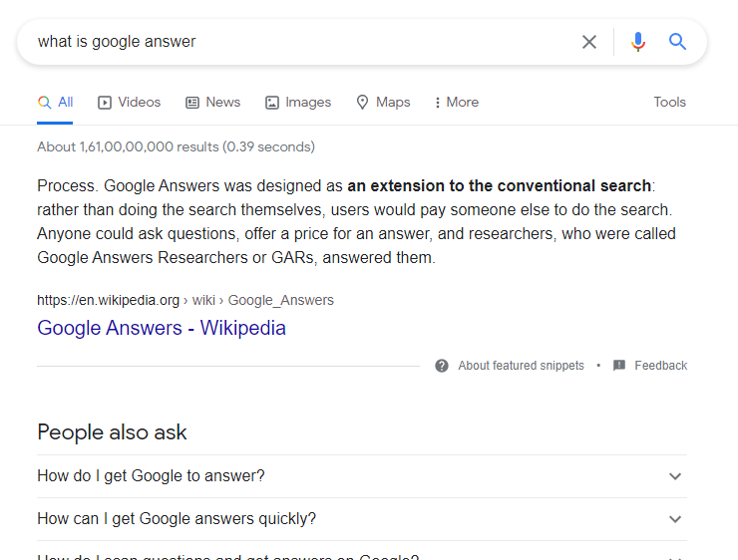The image size is (738, 560).
Task: Click the About featured snippets link
Action: (x=521, y=366)
